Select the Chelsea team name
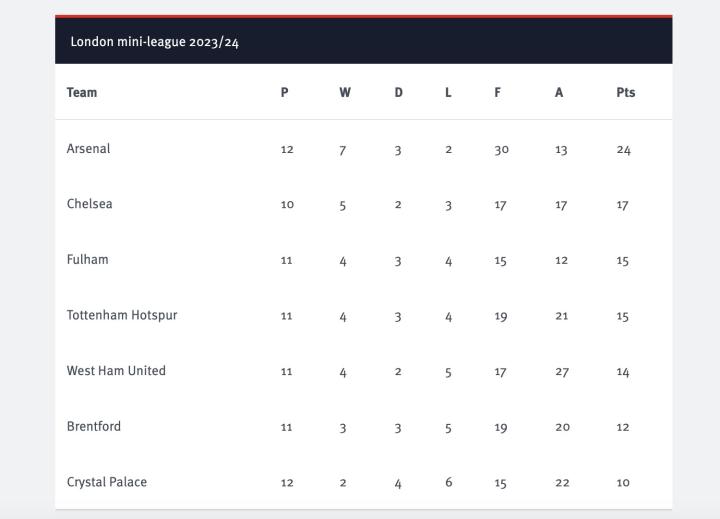Image resolution: width=720 pixels, height=519 pixels. 89,204
